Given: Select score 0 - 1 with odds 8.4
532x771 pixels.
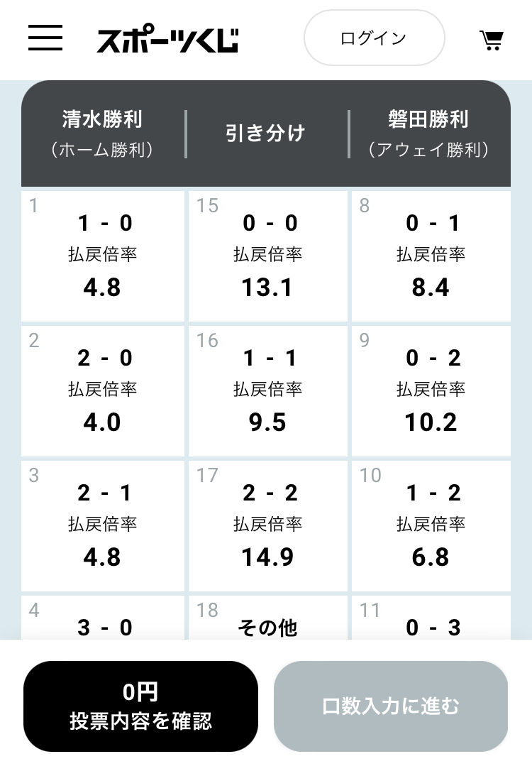Looking at the screenshot, I should 431,256.
